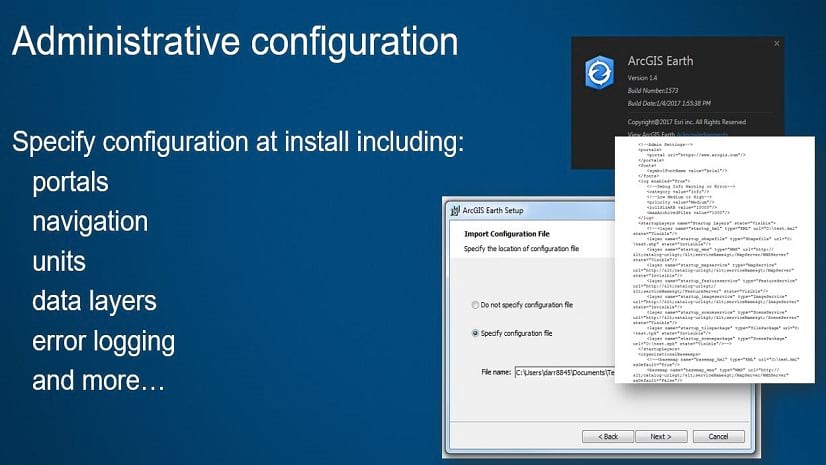
Task: Click the 'ArcGIS Earth Setup' window title
Action: click(x=493, y=211)
